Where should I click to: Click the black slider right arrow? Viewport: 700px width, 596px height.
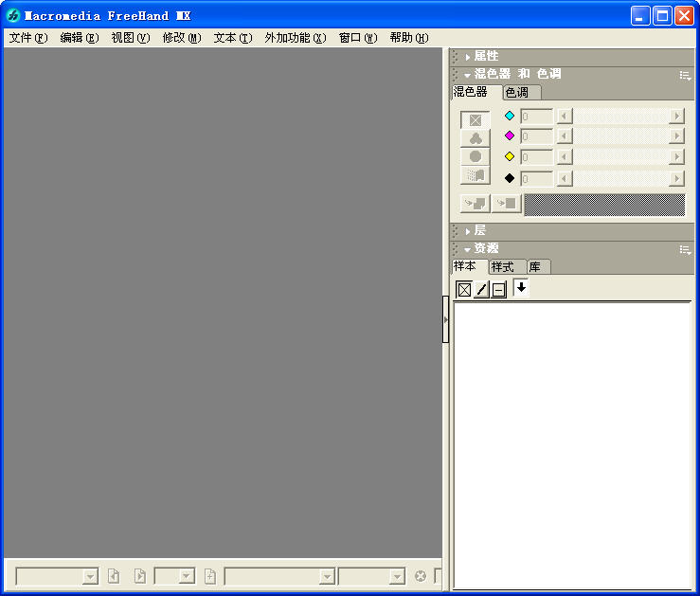click(676, 179)
